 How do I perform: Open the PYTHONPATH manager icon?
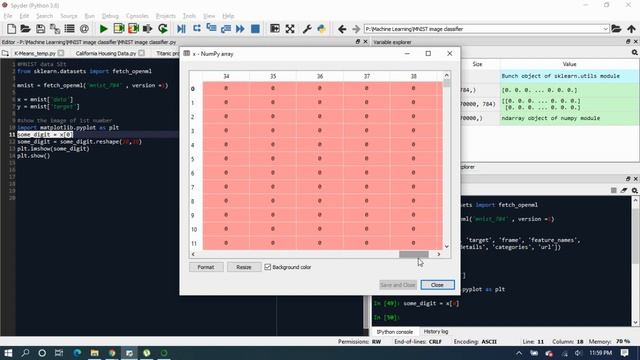pyautogui.click(x=322, y=29)
